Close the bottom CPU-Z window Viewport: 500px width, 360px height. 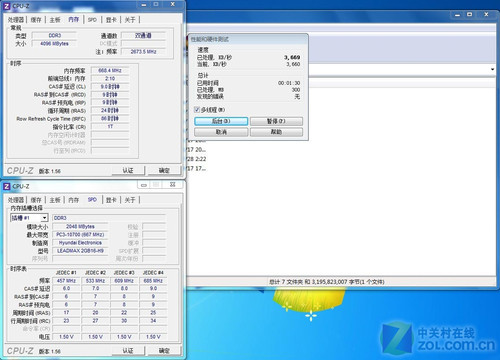point(172,185)
